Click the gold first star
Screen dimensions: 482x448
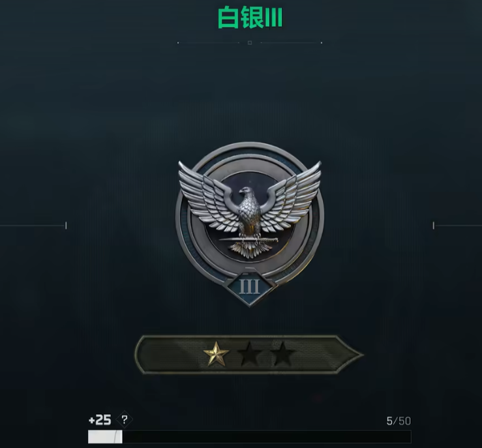(x=217, y=354)
